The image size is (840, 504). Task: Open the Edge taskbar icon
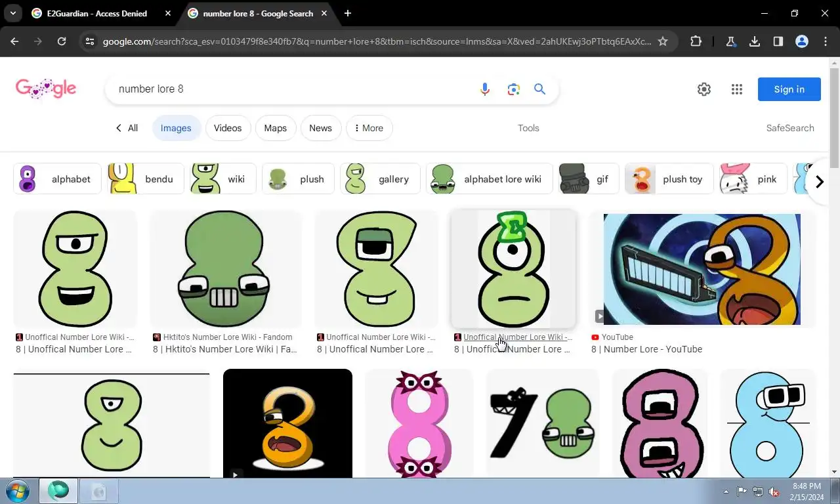point(58,491)
